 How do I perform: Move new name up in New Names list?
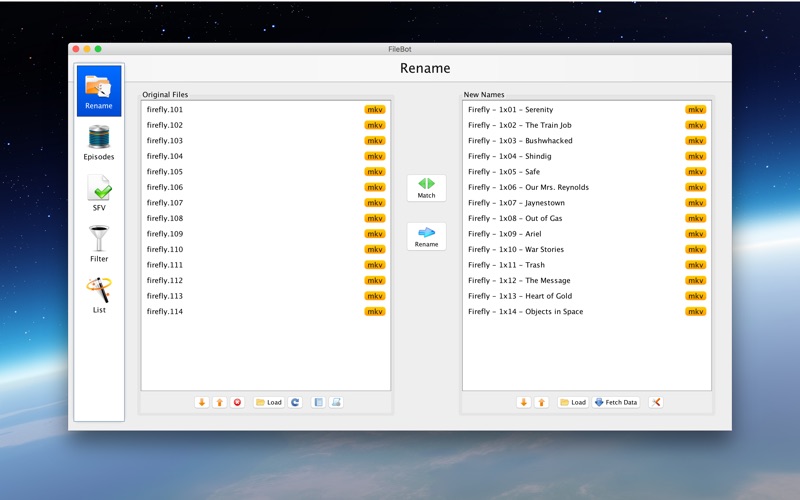541,402
